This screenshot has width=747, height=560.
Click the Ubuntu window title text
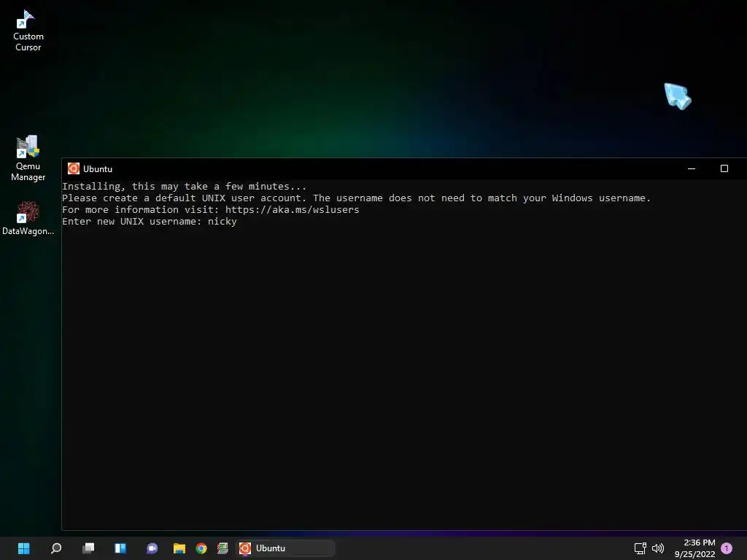tap(98, 169)
